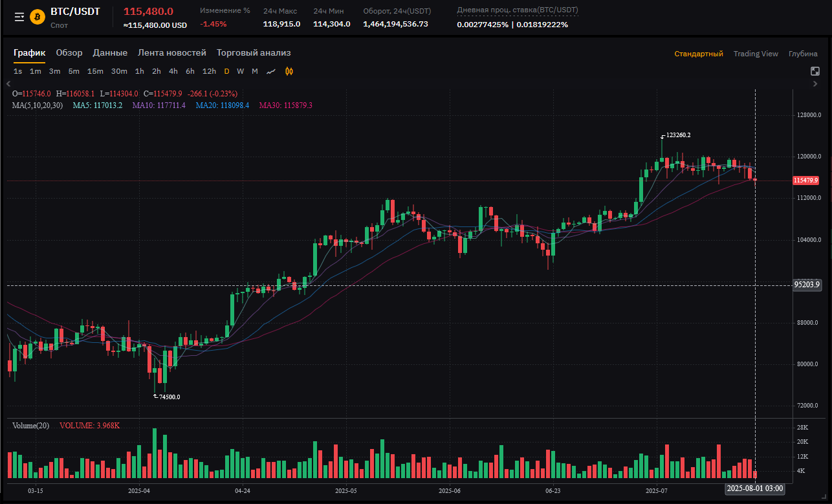Select the candlestick chart style icon
This screenshot has width=832, height=504.
[x=289, y=71]
